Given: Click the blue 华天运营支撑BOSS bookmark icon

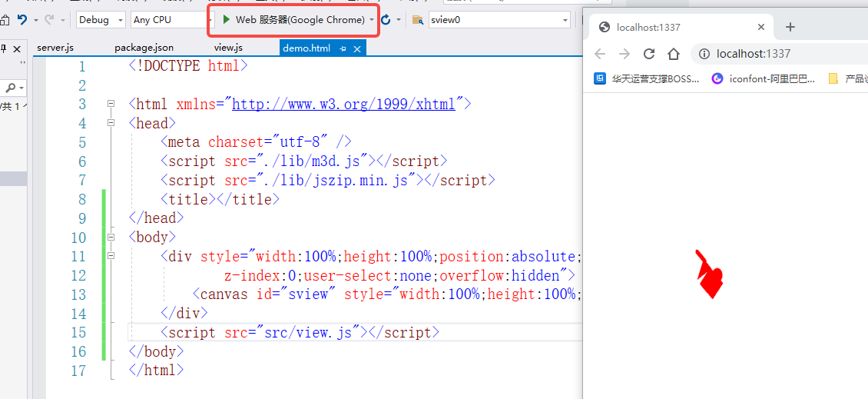Looking at the screenshot, I should pyautogui.click(x=599, y=78).
